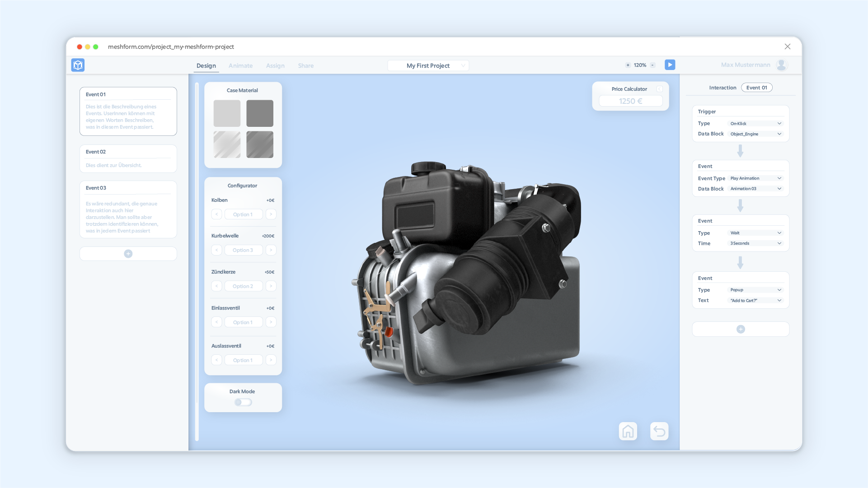
Task: Click Max Mustermann profile avatar
Action: click(x=781, y=65)
